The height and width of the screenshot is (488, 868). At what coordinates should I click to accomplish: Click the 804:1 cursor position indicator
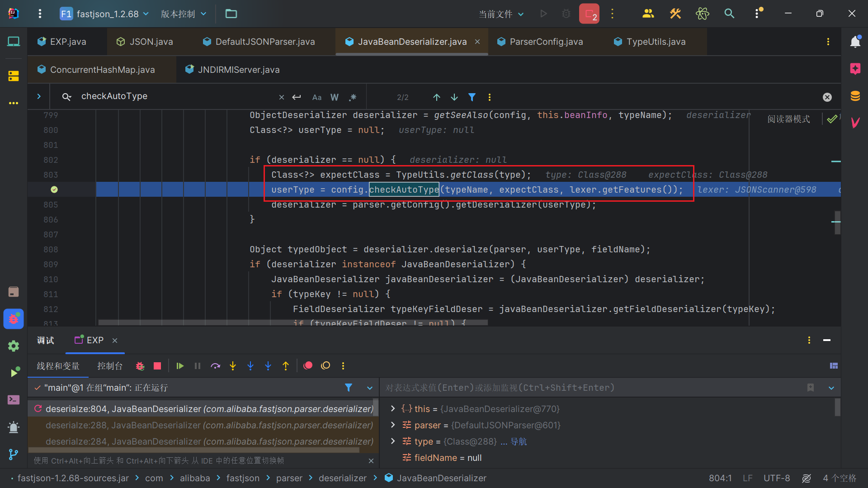[720, 478]
